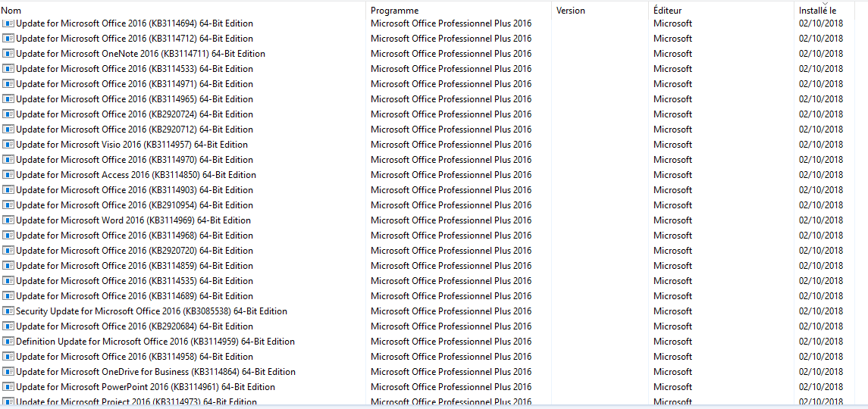Image resolution: width=868 pixels, height=409 pixels.
Task: Select the 'Update for Microsoft Word 2016' entry name
Action: [133, 220]
